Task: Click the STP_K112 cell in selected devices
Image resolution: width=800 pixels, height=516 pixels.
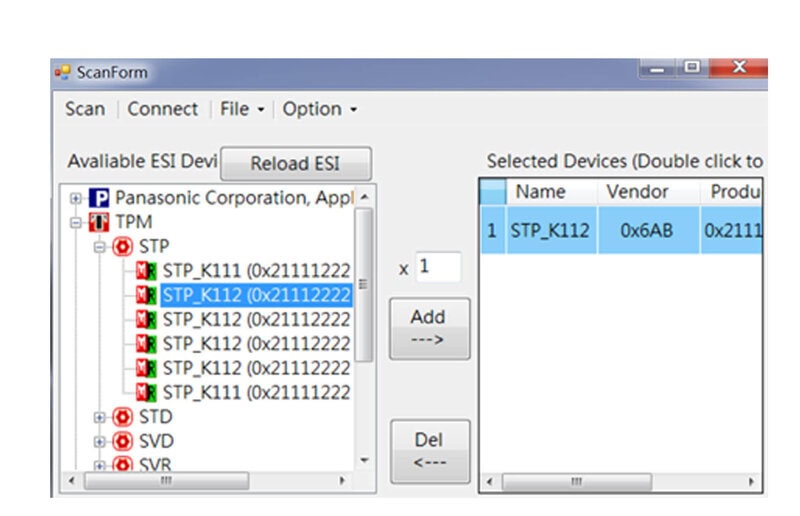Action: (552, 231)
